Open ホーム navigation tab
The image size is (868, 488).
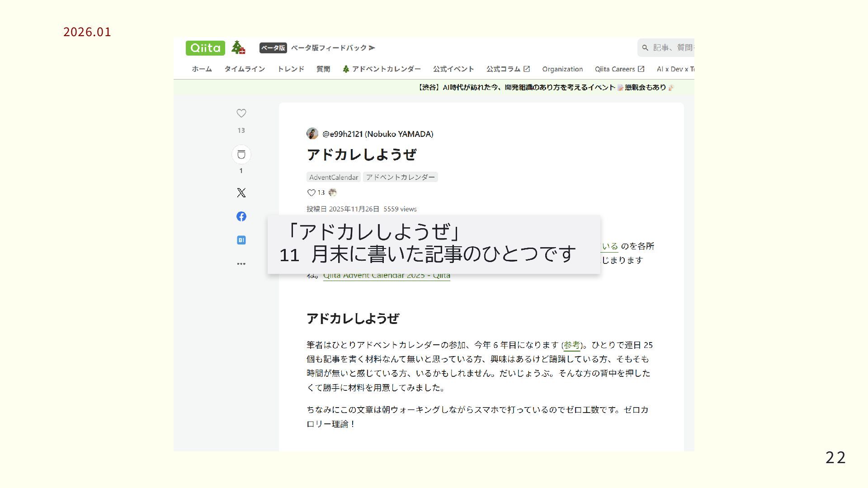(202, 69)
